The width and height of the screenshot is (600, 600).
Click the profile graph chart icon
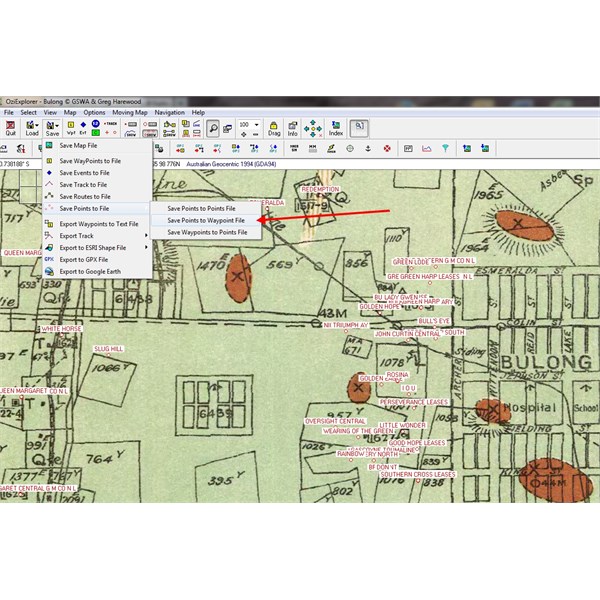[x=426, y=148]
